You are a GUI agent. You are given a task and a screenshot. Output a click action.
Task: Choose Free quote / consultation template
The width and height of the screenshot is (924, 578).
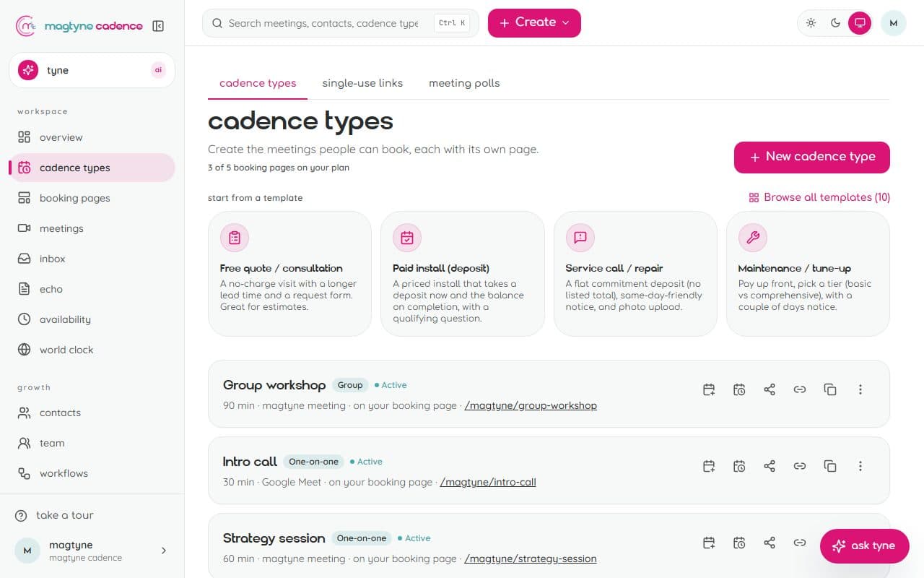pyautogui.click(x=289, y=274)
